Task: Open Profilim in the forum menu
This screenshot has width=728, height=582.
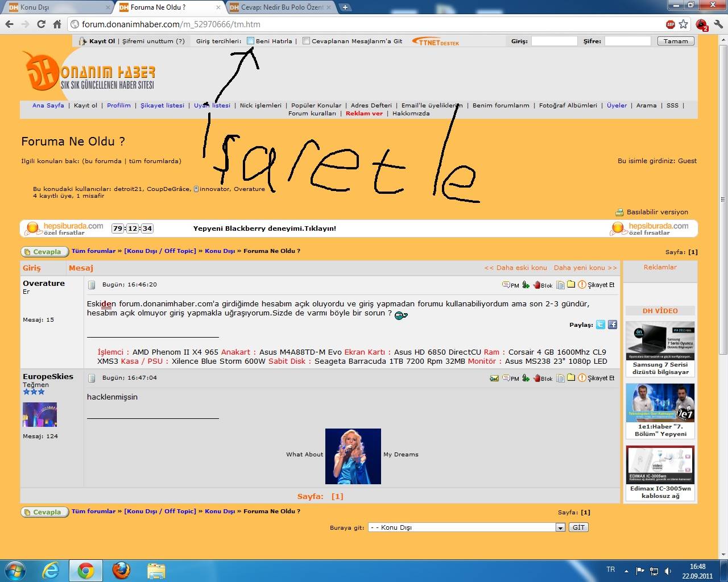Action: [119, 105]
